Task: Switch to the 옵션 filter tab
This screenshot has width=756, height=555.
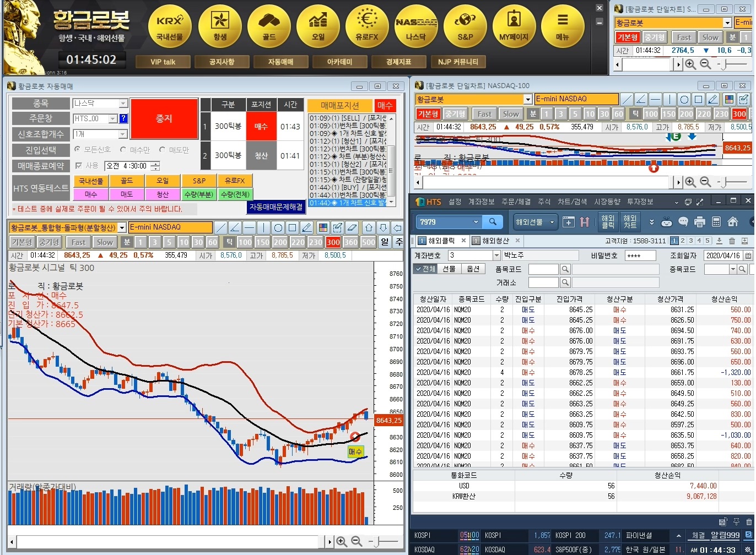Action: tap(473, 269)
